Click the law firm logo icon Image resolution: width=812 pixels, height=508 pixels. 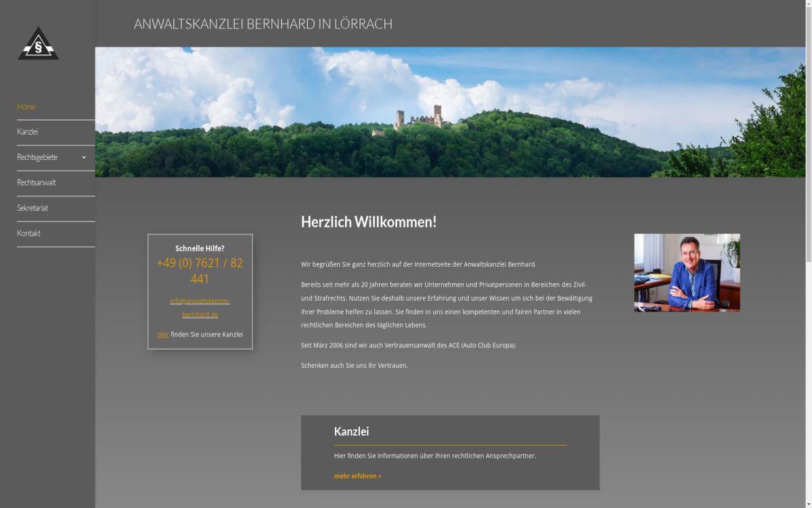click(x=39, y=42)
